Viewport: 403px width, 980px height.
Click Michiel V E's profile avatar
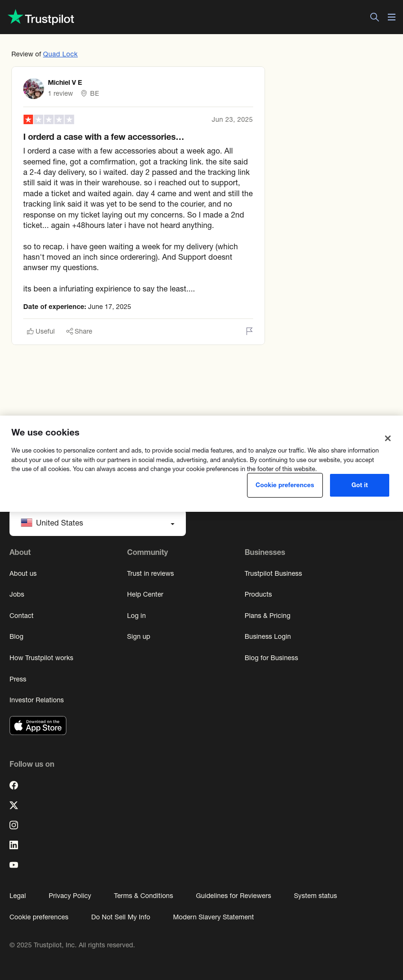[x=34, y=89]
